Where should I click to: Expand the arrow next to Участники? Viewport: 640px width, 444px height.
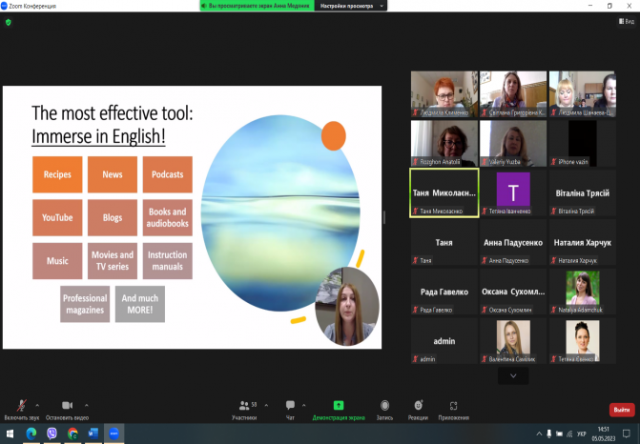[x=266, y=405]
